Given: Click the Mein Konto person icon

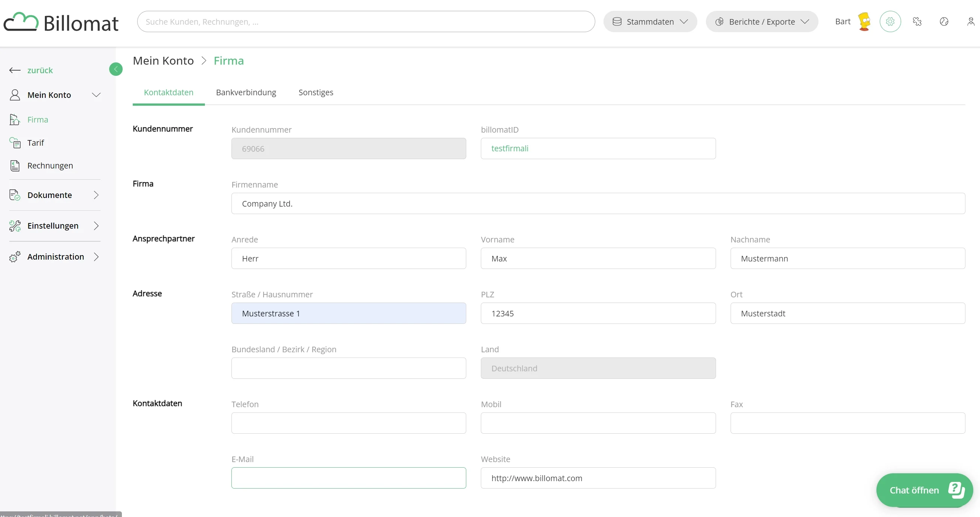Looking at the screenshot, I should point(15,95).
